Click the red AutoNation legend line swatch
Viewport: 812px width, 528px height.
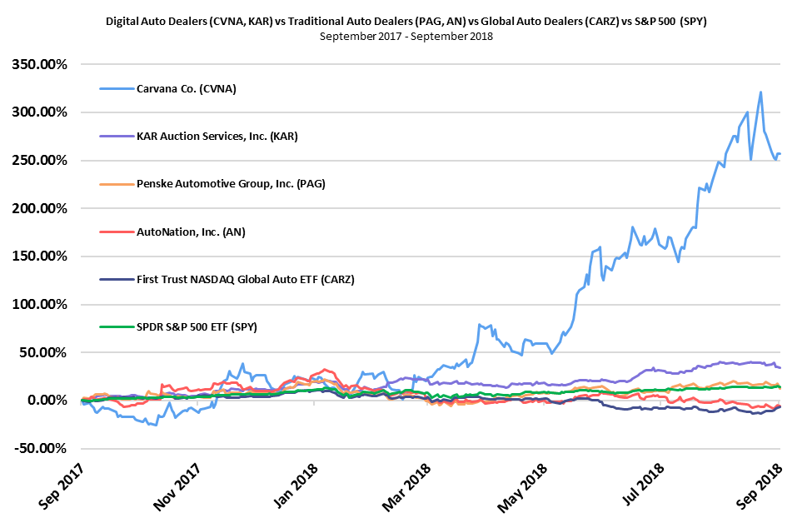117,232
